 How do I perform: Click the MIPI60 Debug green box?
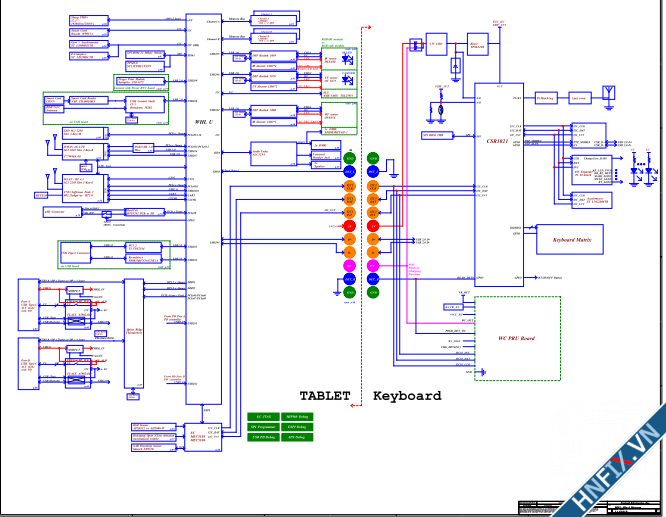(297, 416)
